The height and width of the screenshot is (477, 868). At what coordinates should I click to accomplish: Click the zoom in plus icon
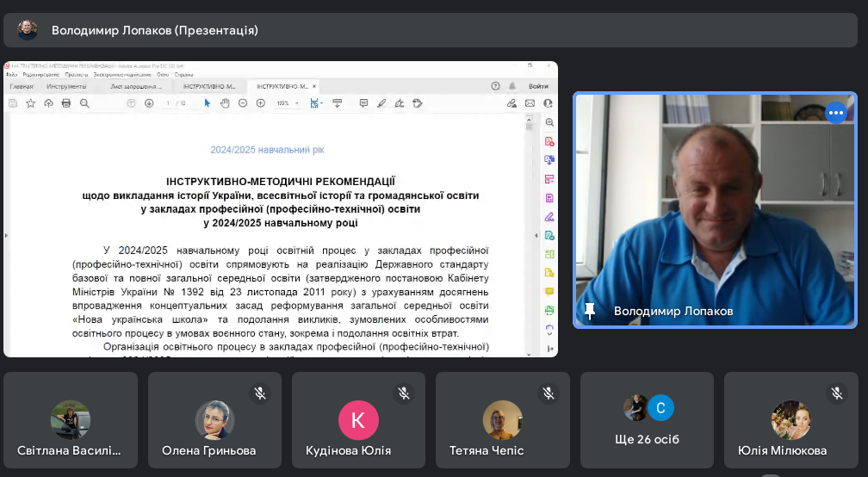click(261, 103)
